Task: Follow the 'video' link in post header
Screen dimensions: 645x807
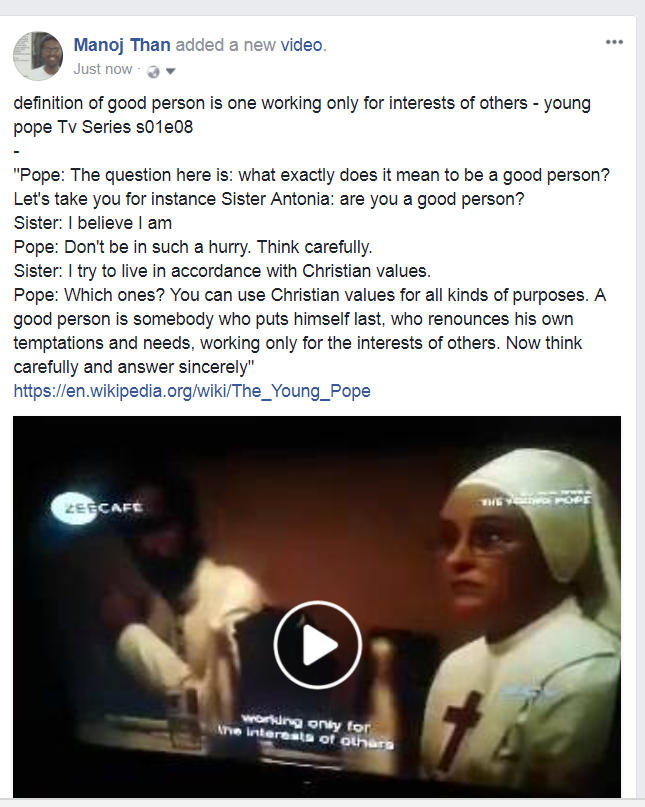Action: pos(301,45)
